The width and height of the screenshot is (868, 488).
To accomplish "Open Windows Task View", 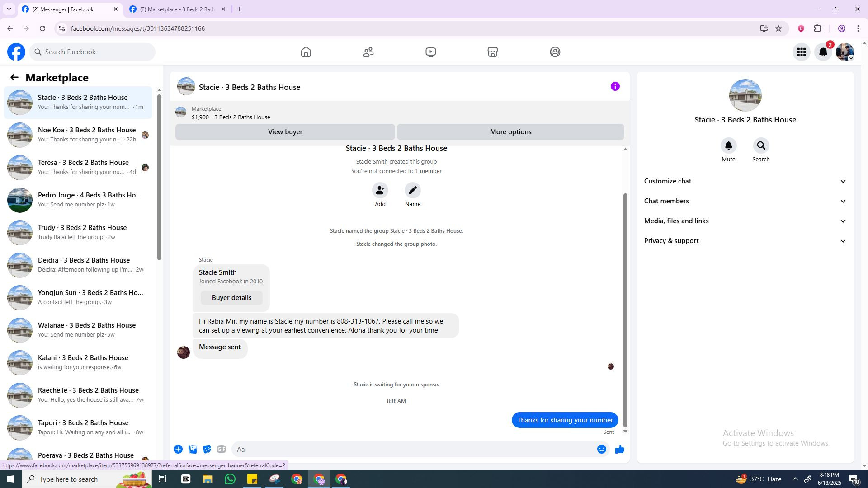I will click(163, 479).
